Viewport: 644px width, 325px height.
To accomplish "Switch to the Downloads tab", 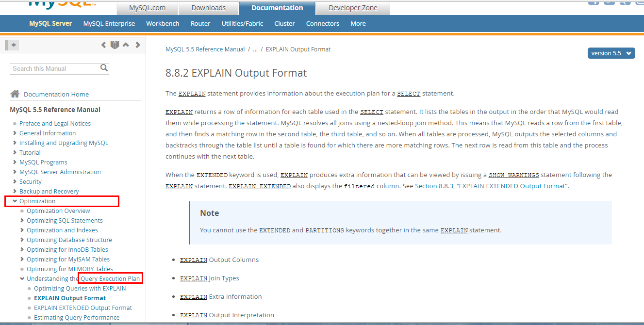I will click(x=208, y=8).
